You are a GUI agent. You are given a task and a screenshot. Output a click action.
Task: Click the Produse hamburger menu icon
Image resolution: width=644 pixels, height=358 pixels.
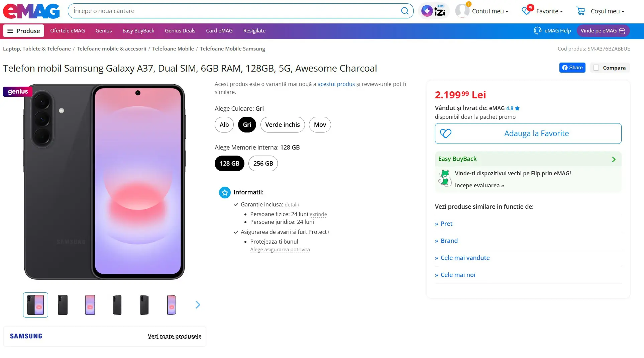(x=10, y=31)
